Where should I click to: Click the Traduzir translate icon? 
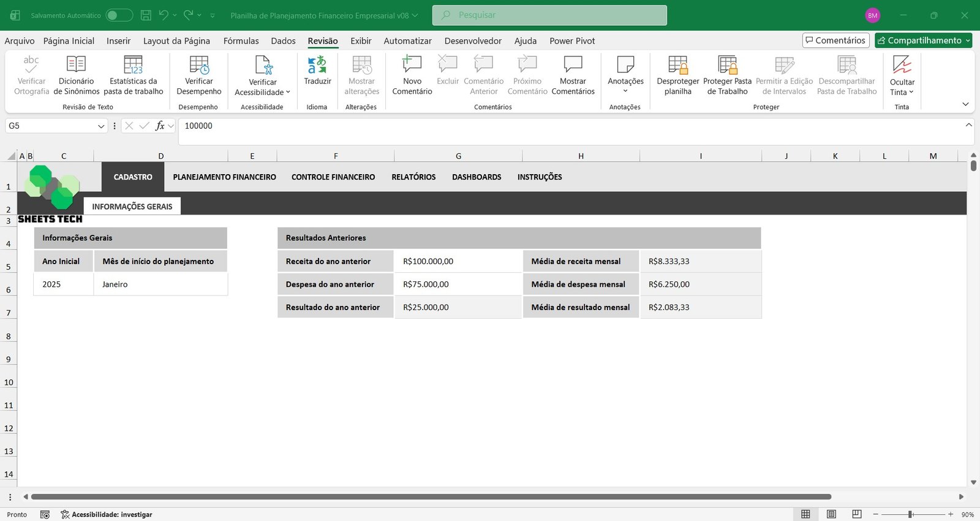click(x=317, y=66)
